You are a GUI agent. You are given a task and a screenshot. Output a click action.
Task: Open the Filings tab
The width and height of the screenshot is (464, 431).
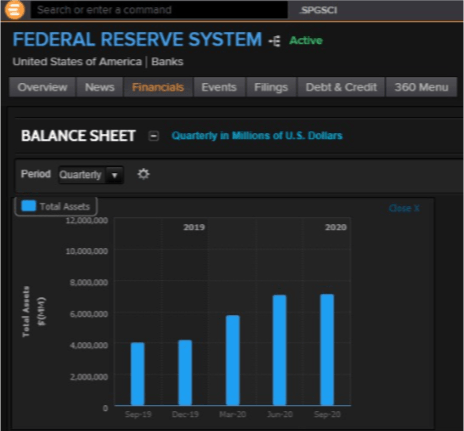[271, 87]
